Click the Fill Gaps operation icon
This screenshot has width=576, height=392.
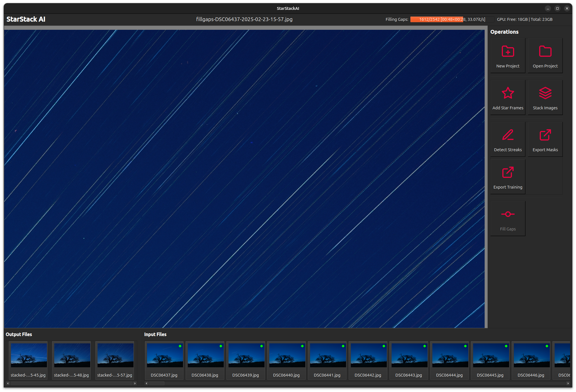pyautogui.click(x=508, y=214)
